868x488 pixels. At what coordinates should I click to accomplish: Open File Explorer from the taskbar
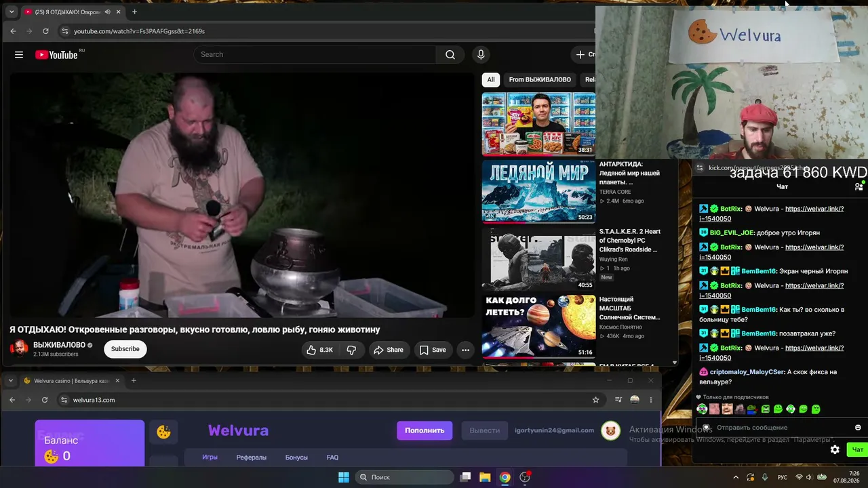[x=485, y=477]
